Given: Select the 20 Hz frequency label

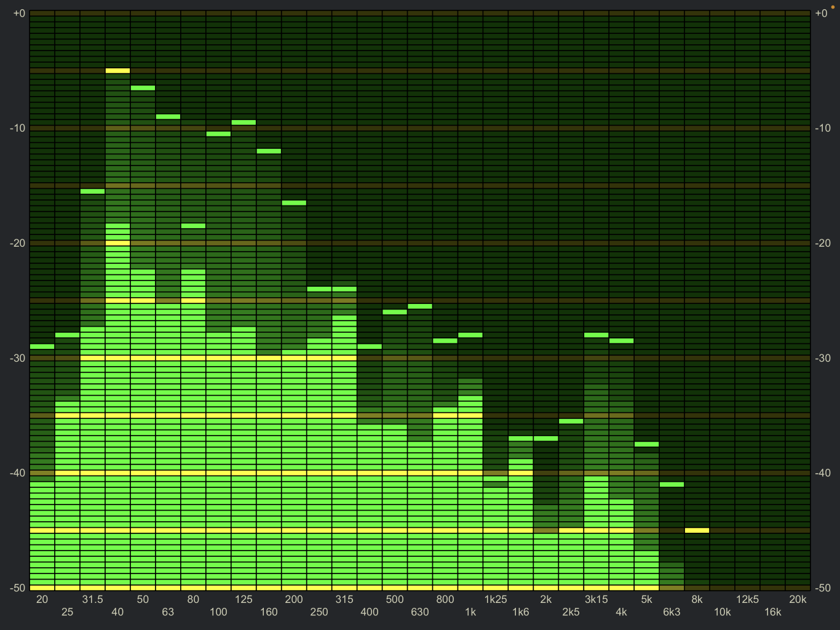Looking at the screenshot, I should 42,599.
